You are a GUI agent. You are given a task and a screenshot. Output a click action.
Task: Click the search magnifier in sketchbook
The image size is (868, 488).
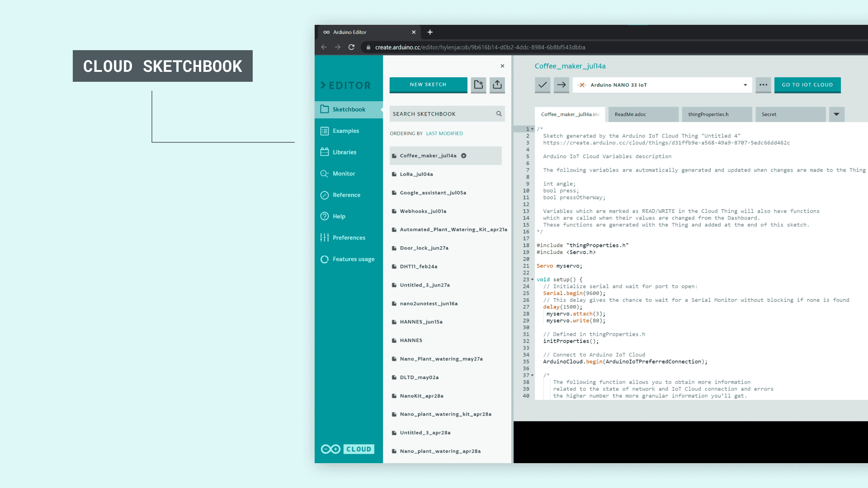click(499, 114)
